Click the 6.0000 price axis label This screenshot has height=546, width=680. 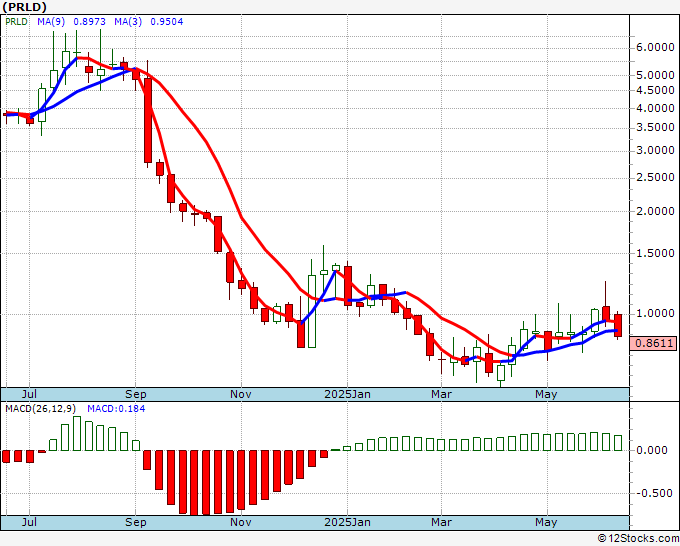tap(655, 47)
